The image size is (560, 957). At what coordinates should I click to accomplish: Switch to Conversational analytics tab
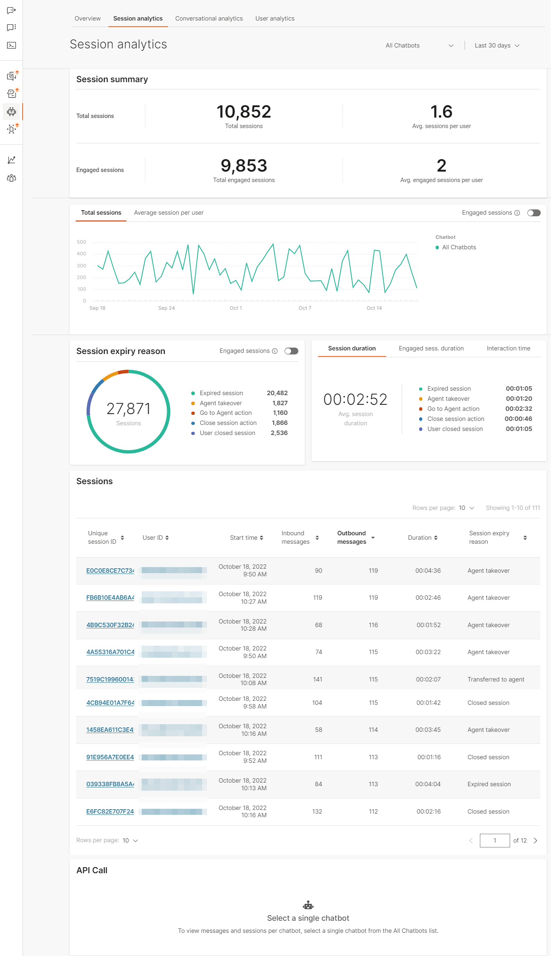209,19
